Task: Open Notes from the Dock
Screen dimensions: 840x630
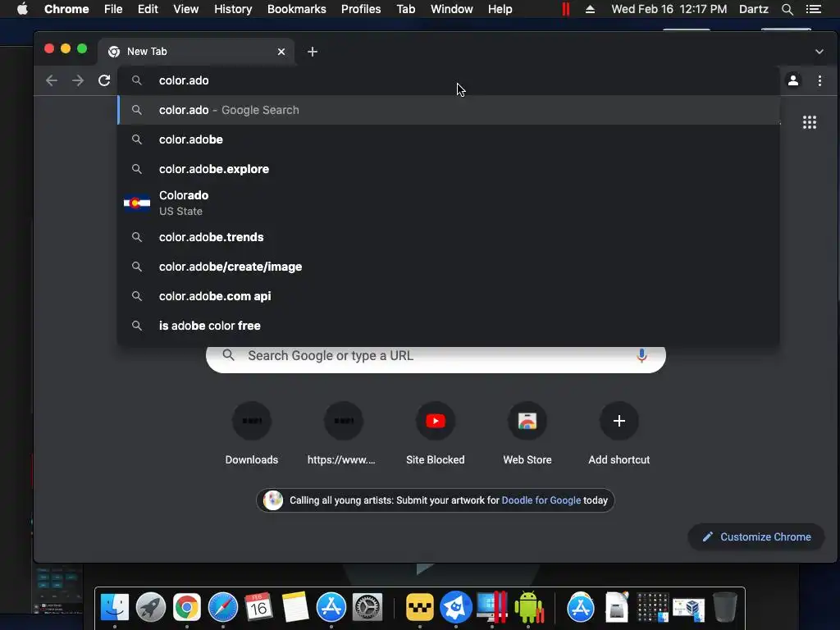Action: [294, 608]
